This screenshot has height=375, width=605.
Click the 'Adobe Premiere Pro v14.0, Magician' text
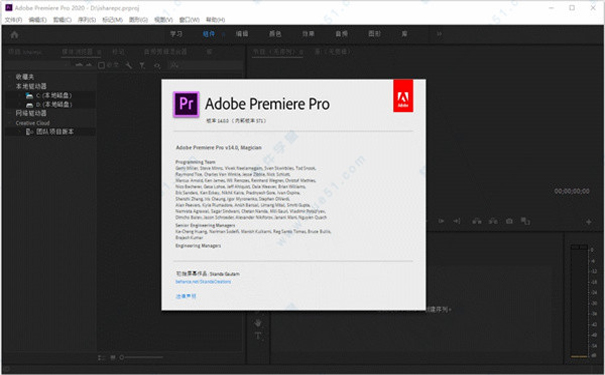point(219,148)
